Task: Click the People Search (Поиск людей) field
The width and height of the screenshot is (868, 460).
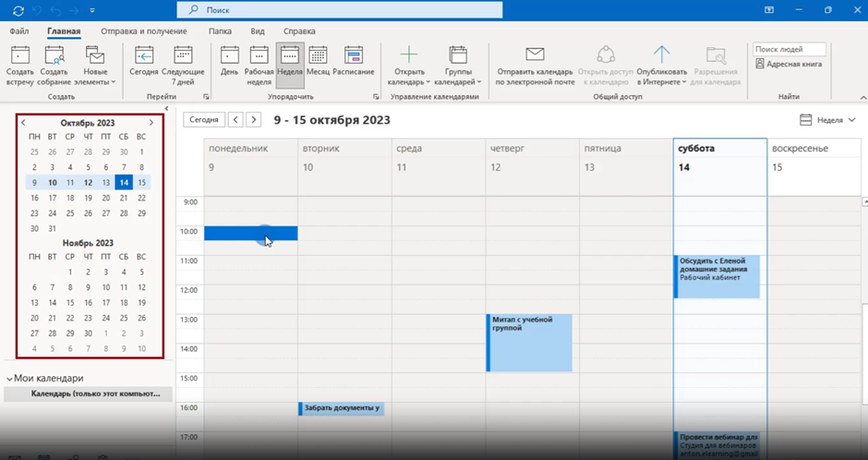Action: 790,49
